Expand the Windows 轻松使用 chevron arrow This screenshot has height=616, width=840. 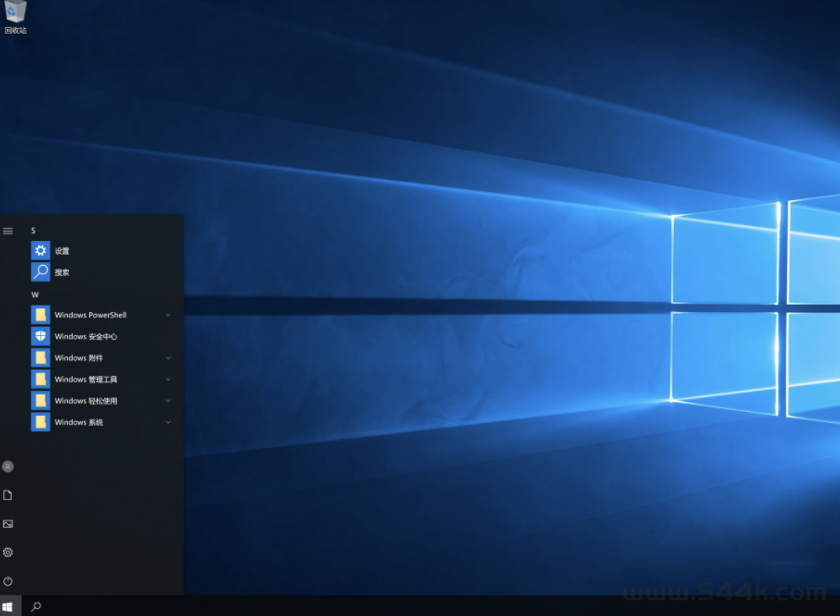pos(168,401)
